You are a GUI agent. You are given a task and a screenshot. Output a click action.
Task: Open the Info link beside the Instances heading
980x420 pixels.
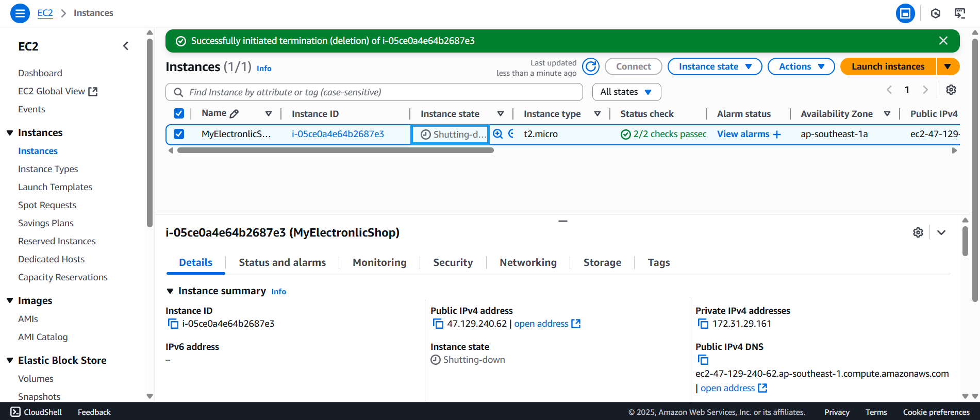tap(264, 68)
